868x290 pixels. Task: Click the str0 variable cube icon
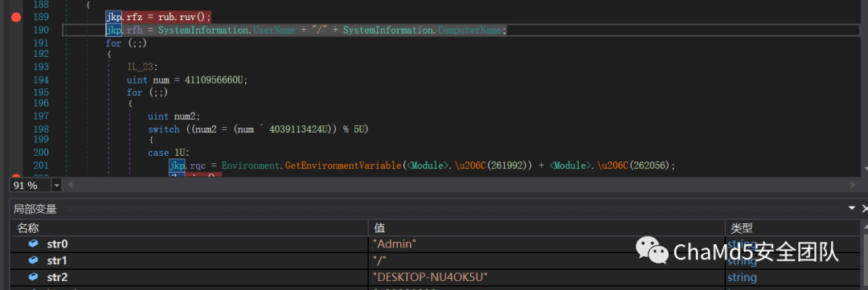pos(34,243)
